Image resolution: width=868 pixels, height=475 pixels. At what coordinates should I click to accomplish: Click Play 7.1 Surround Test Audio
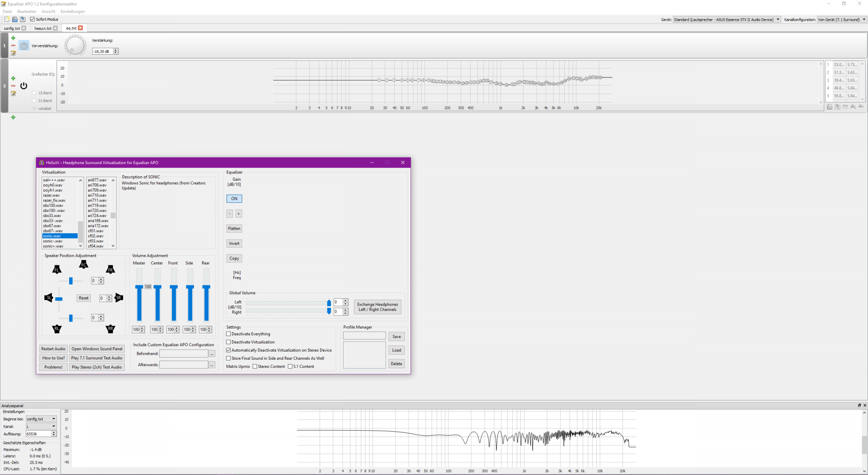click(97, 358)
